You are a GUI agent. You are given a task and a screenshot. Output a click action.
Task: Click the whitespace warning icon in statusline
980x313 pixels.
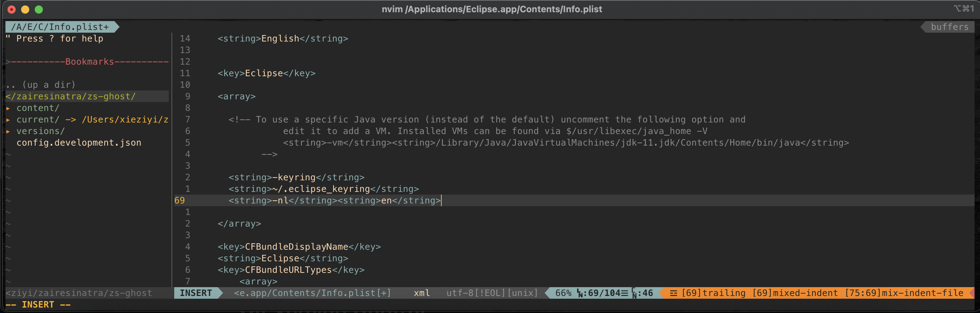pyautogui.click(x=673, y=293)
